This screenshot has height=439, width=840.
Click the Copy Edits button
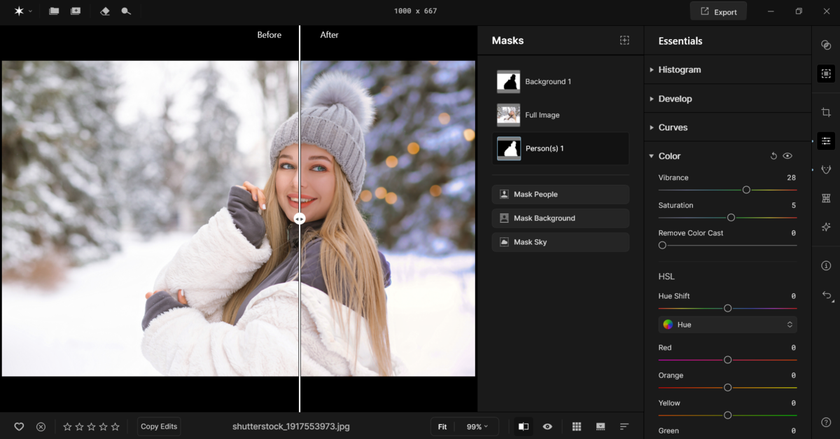click(x=159, y=427)
